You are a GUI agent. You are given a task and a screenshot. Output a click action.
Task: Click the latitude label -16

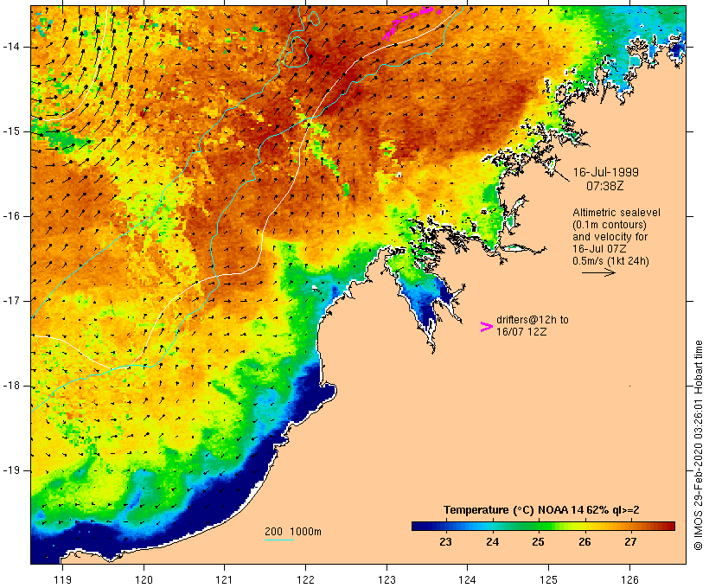click(x=10, y=216)
